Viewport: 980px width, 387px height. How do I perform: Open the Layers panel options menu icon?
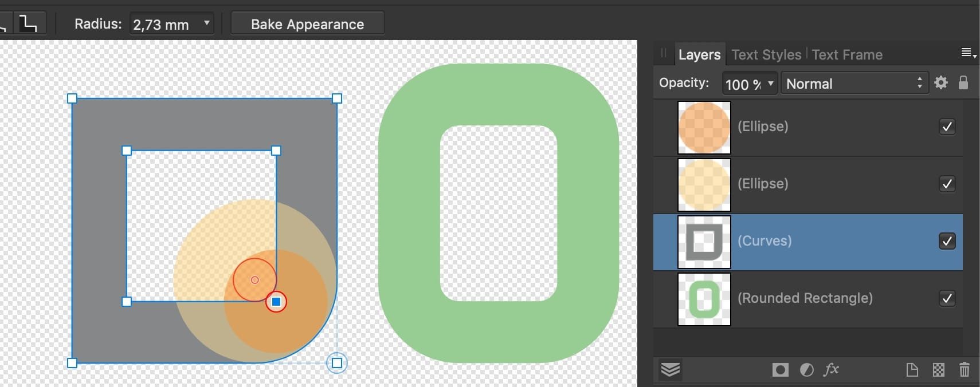969,53
